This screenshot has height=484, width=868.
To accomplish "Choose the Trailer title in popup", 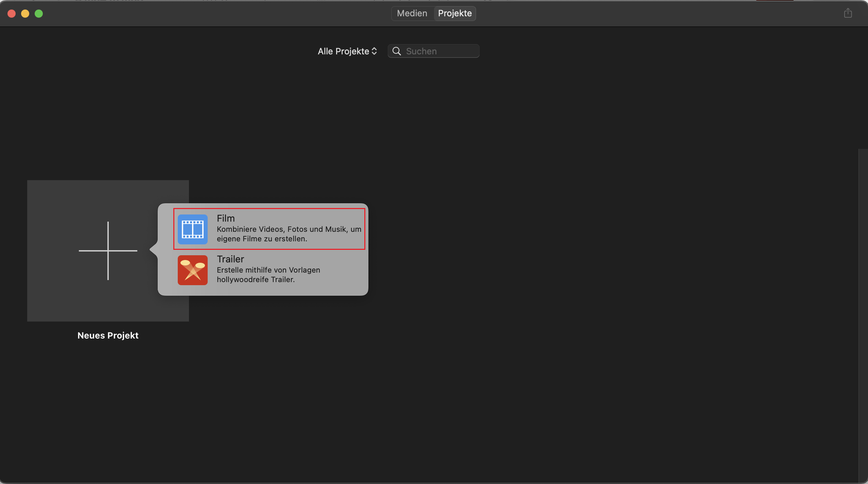I will point(230,259).
